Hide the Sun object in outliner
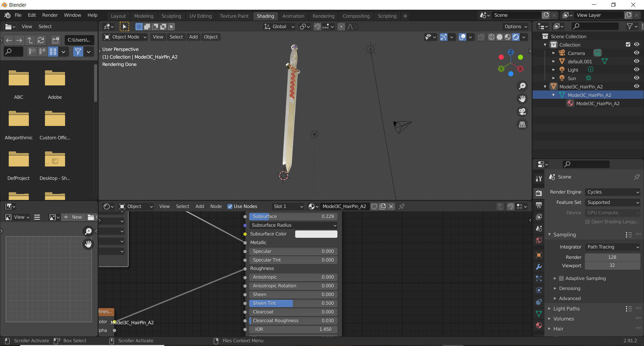The height and width of the screenshot is (346, 644). [x=636, y=78]
